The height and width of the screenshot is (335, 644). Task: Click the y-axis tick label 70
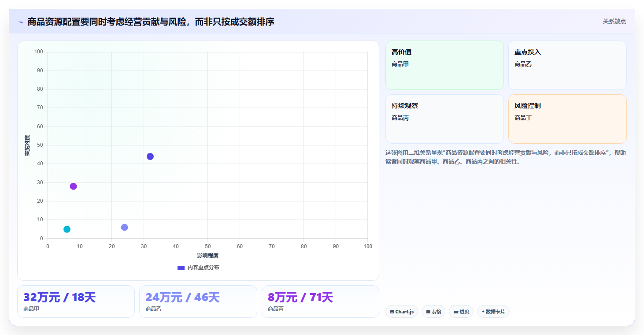[x=40, y=108]
